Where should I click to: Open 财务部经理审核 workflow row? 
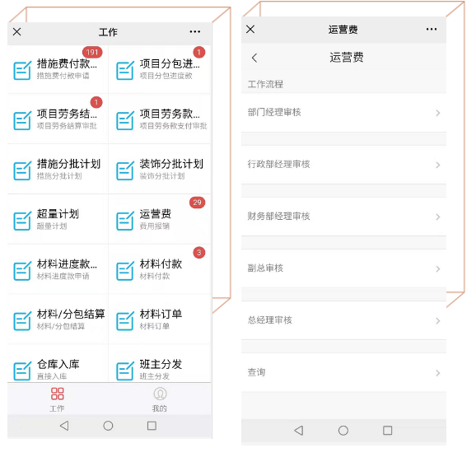click(x=343, y=217)
